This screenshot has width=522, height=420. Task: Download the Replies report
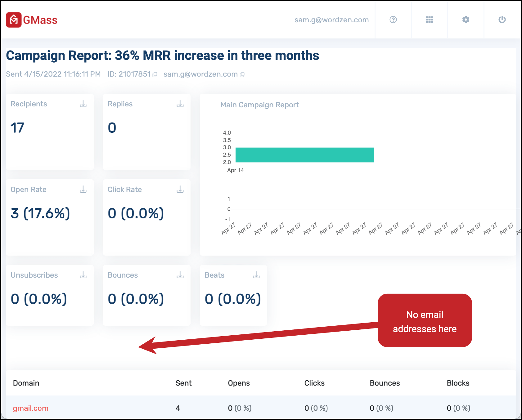(180, 104)
